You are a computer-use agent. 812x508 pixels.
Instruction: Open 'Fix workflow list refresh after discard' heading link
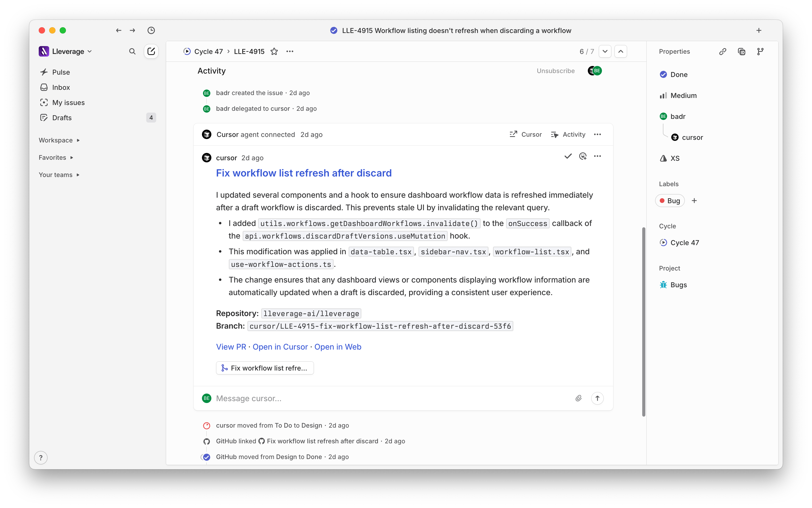tap(304, 173)
